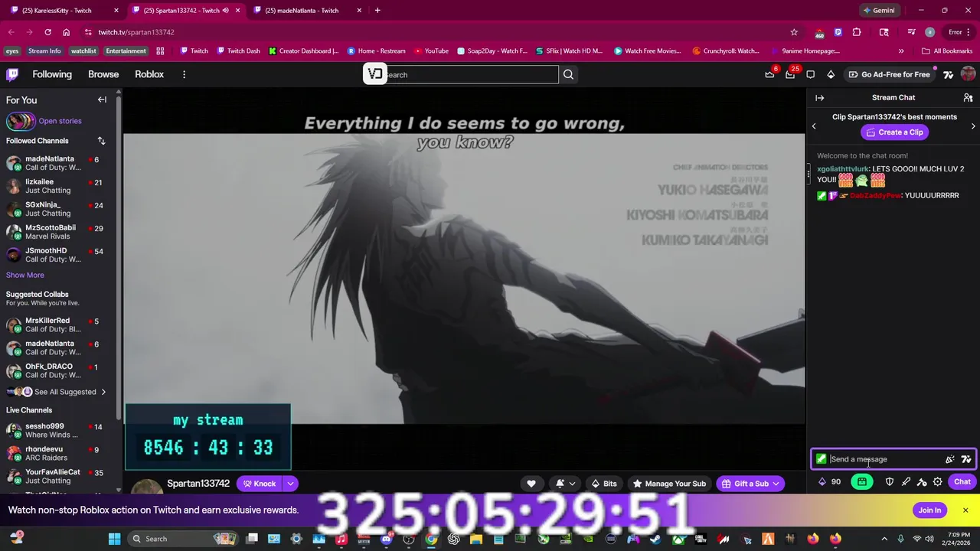The width and height of the screenshot is (980, 551).
Task: Open the 7TV emote menu in chat input
Action: (x=966, y=459)
